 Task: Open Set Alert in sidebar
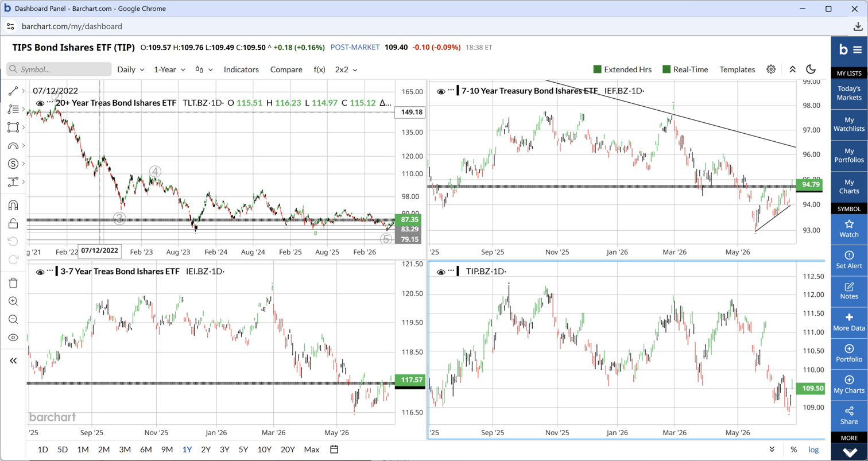[x=849, y=260]
